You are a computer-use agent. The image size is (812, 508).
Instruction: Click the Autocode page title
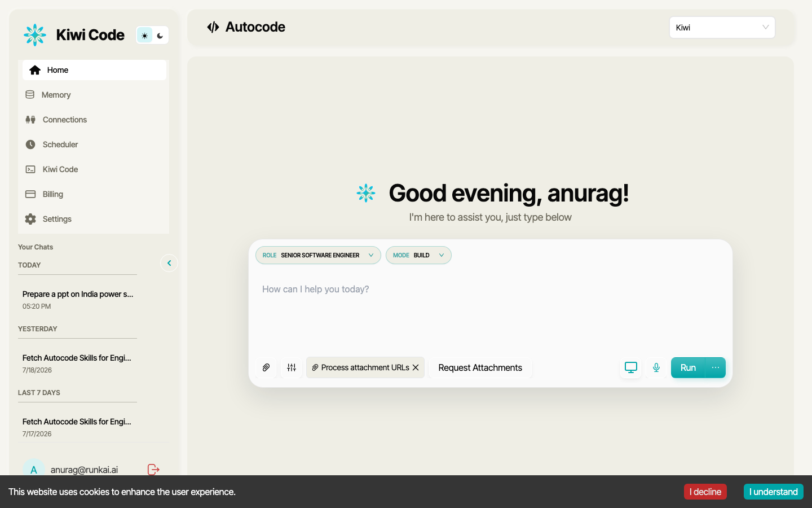click(255, 27)
